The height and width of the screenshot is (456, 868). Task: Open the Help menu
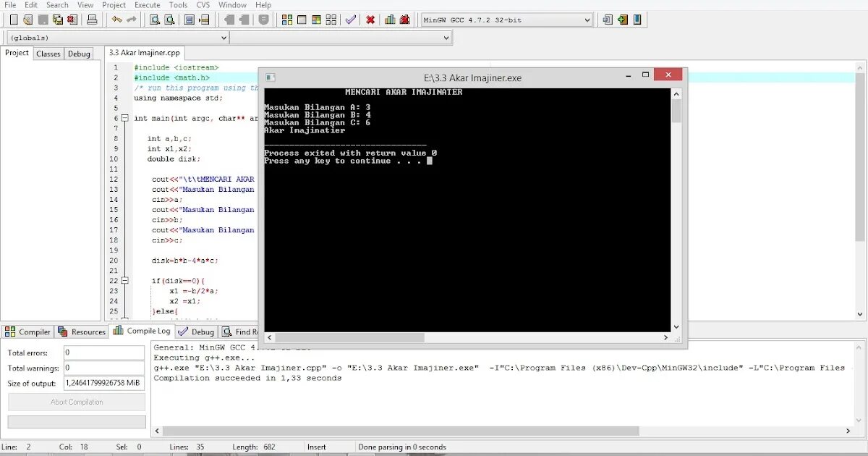pos(263,5)
